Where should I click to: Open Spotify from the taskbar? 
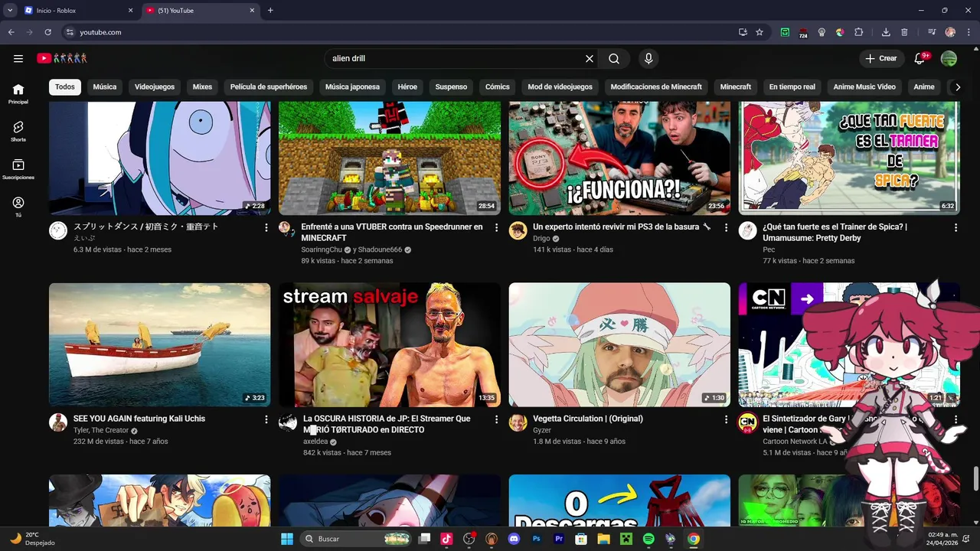click(648, 539)
